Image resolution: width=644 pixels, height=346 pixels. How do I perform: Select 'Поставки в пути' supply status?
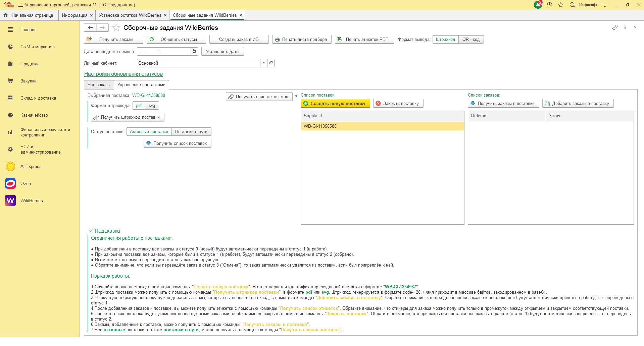click(x=191, y=132)
